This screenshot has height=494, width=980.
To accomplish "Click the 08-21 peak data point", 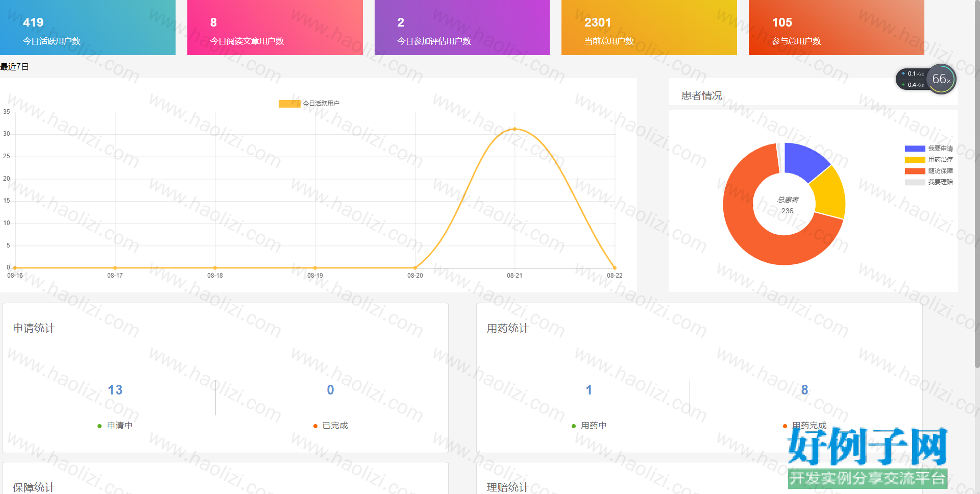I will (x=514, y=129).
